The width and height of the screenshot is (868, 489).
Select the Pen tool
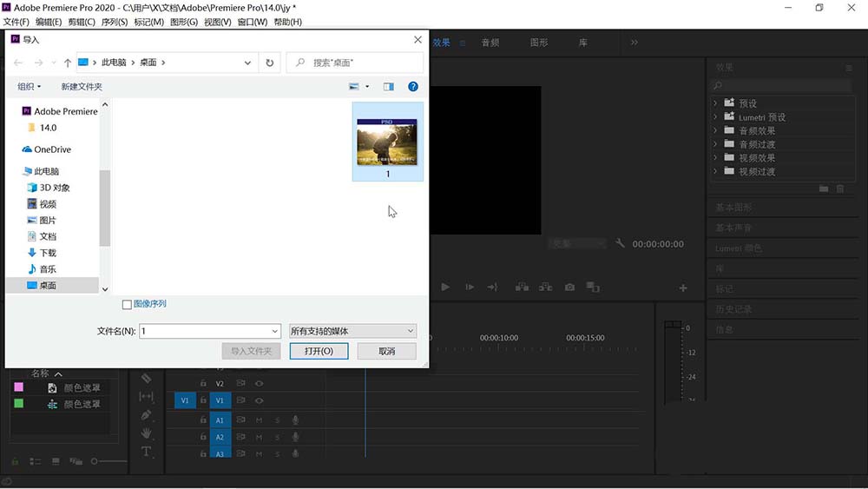pyautogui.click(x=146, y=415)
